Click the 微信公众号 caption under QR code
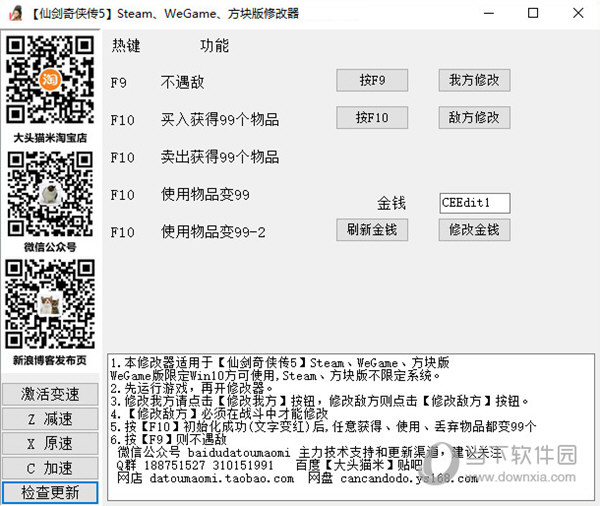Screen dimensions: 600x506 50,247
